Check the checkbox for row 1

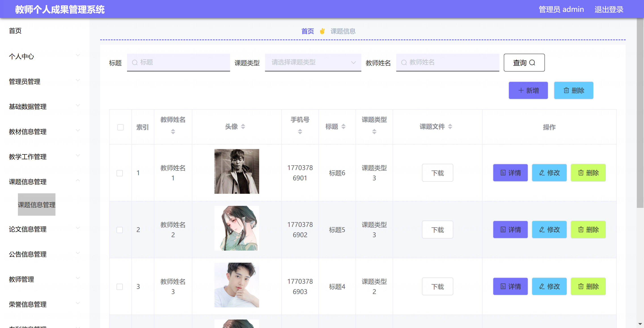[x=120, y=173]
